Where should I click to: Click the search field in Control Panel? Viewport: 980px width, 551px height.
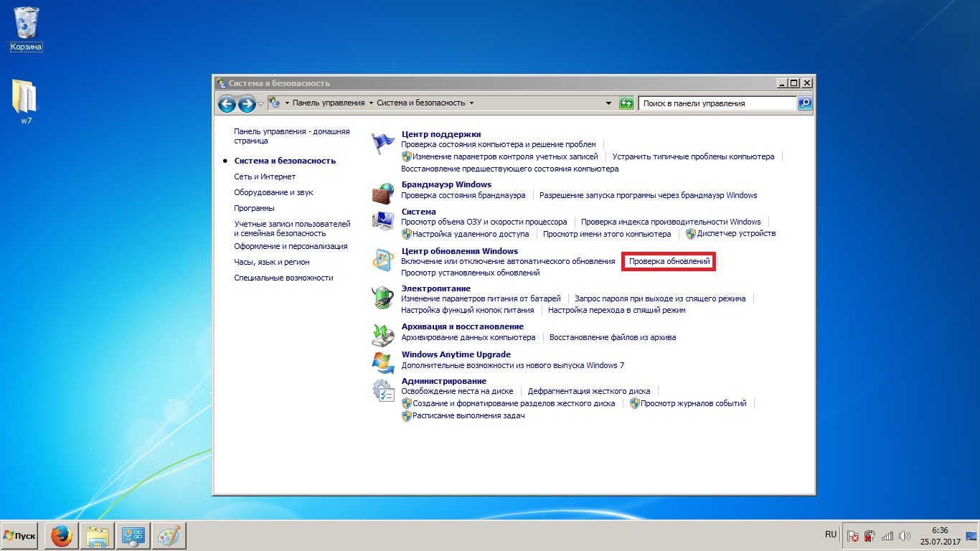[717, 103]
